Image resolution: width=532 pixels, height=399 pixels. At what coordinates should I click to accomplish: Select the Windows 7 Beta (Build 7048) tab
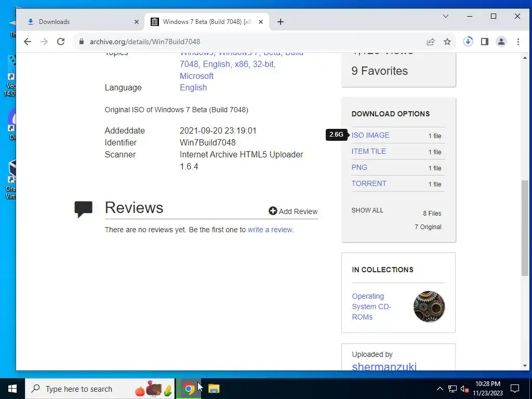coord(207,22)
